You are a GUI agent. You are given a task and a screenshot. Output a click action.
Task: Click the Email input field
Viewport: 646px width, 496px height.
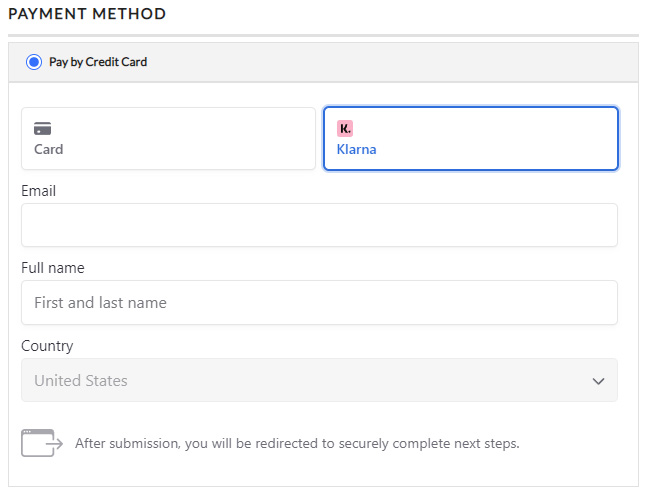click(x=319, y=225)
